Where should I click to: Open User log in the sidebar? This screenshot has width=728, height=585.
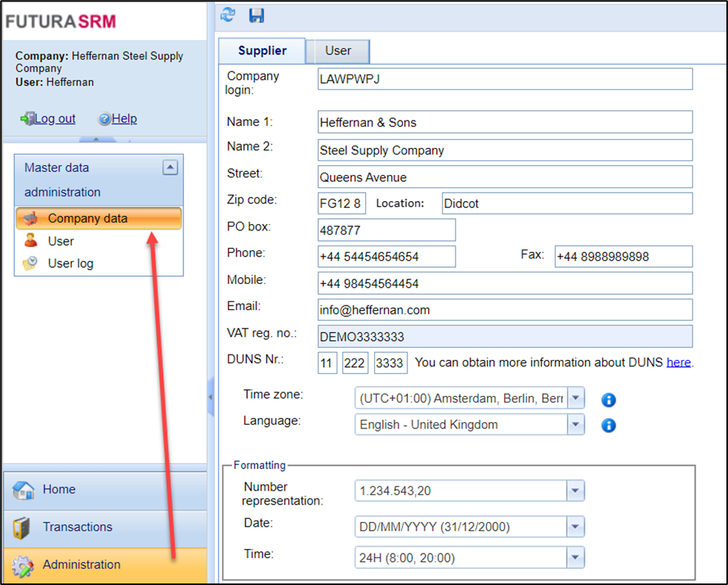pos(70,263)
